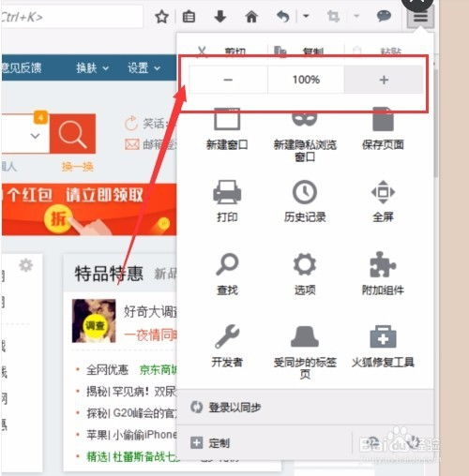
Task: Open 选项 options gear
Action: tap(305, 275)
